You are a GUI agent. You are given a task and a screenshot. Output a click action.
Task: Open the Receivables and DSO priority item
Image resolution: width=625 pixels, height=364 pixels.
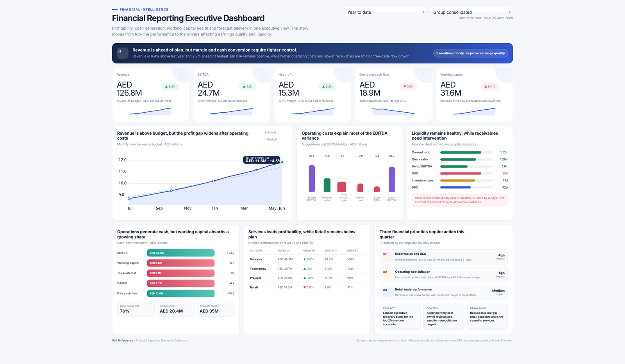click(443, 256)
